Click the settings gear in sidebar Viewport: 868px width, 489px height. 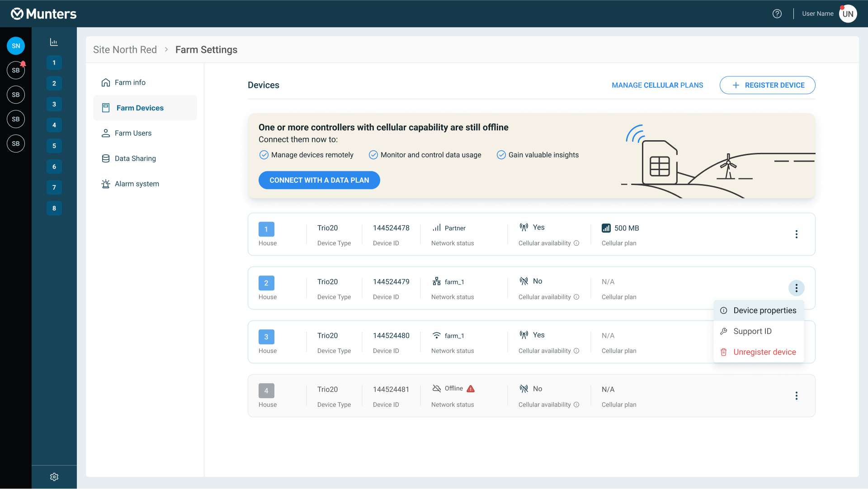pyautogui.click(x=54, y=477)
